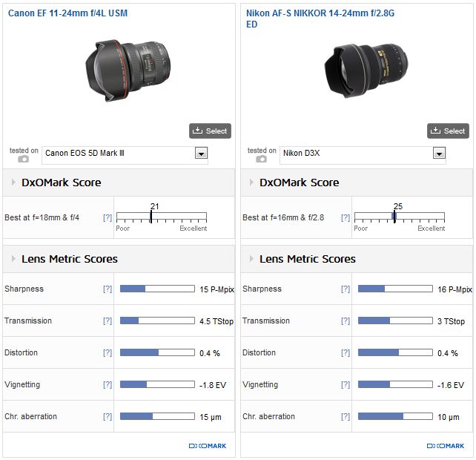Screen dimensions: 476x460
Task: Open help [?] for Canon Chr. aberration
Action: 108,417
